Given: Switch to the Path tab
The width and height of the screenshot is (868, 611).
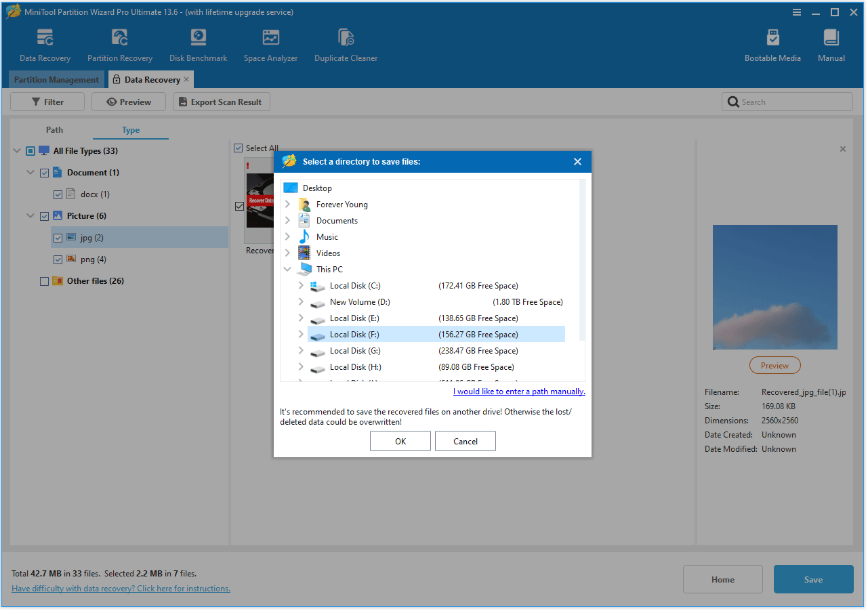Looking at the screenshot, I should click(x=54, y=129).
